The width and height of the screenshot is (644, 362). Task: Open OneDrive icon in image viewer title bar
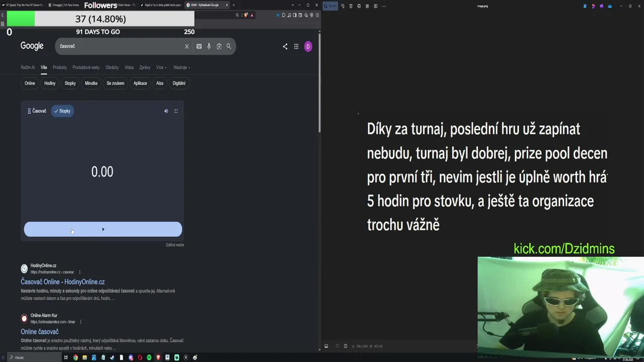pyautogui.click(x=610, y=6)
